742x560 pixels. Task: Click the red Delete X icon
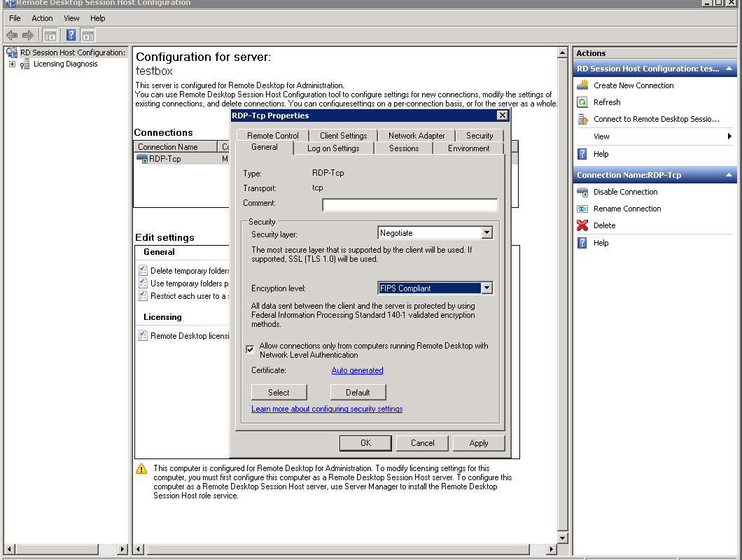[x=582, y=225]
